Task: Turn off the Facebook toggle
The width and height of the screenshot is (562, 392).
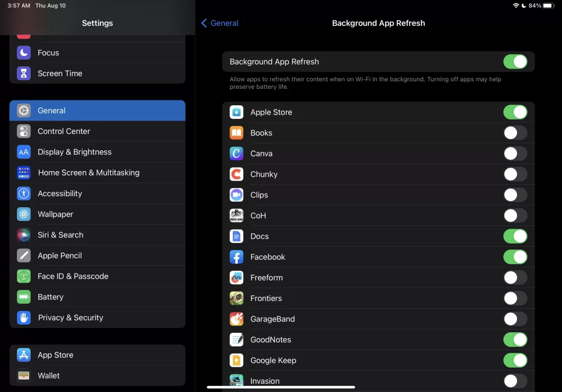Action: click(515, 257)
